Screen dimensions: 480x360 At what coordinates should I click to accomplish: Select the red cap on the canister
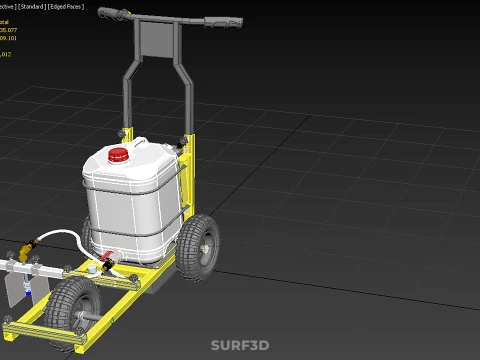click(x=118, y=155)
